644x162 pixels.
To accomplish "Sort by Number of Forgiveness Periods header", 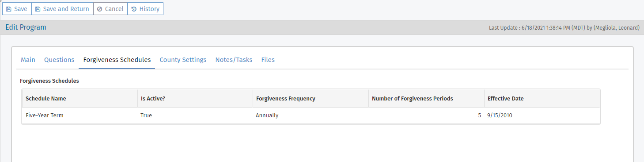I will tap(426, 98).
